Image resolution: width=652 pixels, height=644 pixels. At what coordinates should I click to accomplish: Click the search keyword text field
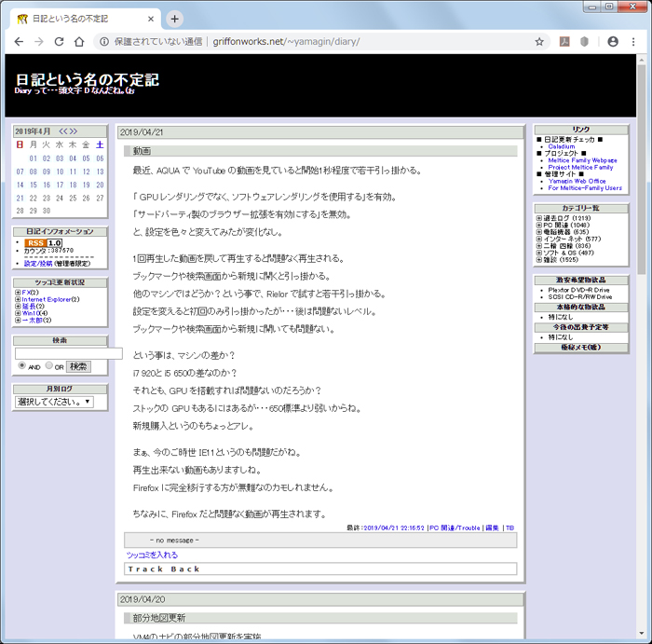tap(68, 353)
